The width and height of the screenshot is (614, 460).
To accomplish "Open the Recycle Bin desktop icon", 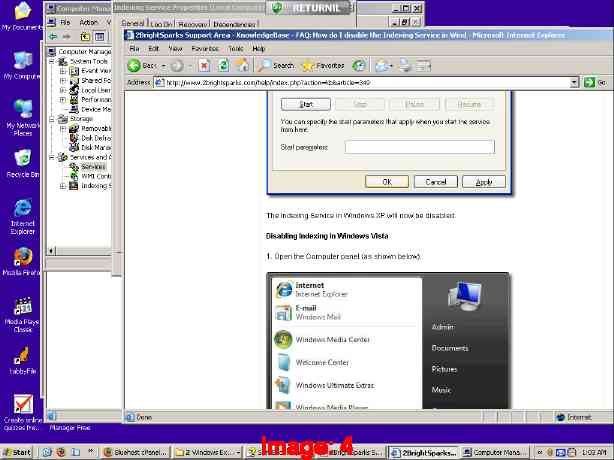I will pyautogui.click(x=22, y=163).
